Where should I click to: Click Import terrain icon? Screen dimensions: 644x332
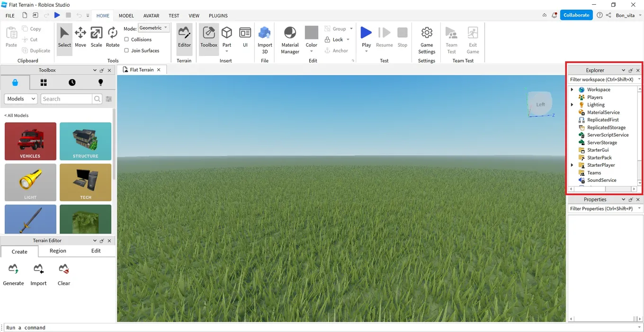click(x=38, y=269)
